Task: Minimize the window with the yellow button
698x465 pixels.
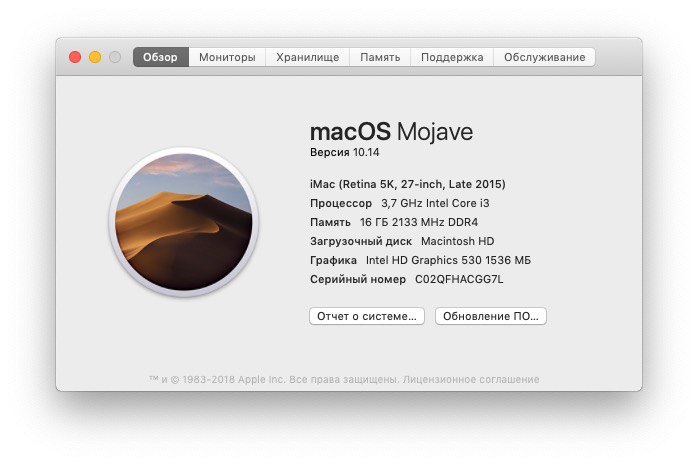Action: [x=95, y=57]
